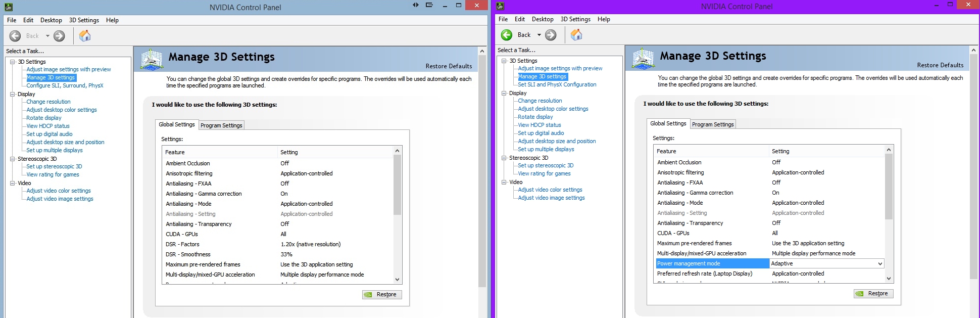
Task: Open Set SLI and PhysX Configuration link
Action: (x=557, y=84)
